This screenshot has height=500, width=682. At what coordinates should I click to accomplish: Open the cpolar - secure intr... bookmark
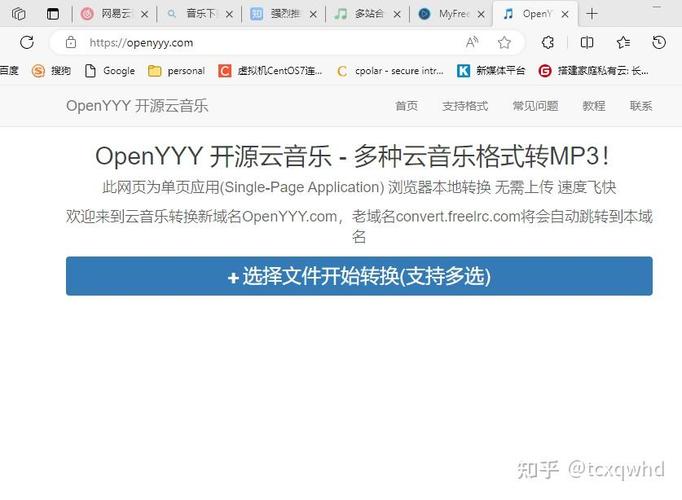point(390,70)
